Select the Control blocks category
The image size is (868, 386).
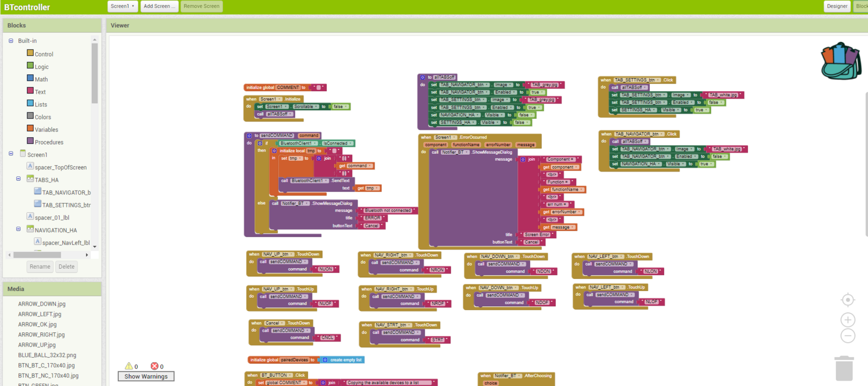(43, 54)
